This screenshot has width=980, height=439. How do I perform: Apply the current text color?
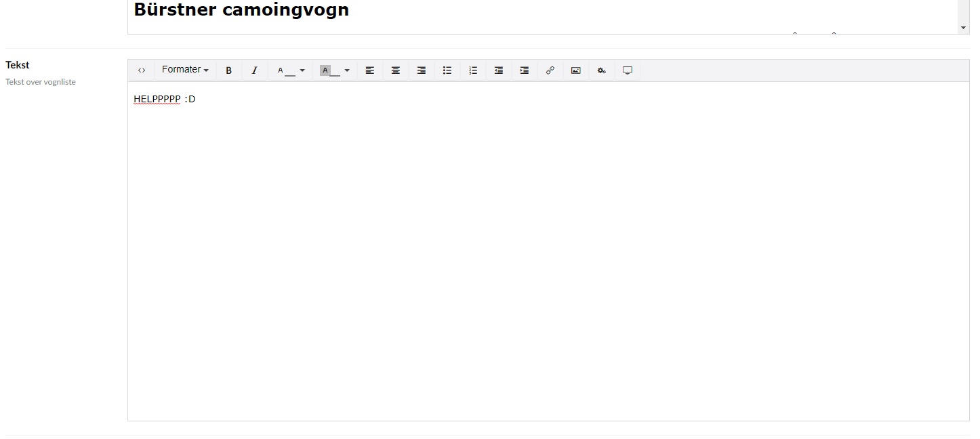285,70
